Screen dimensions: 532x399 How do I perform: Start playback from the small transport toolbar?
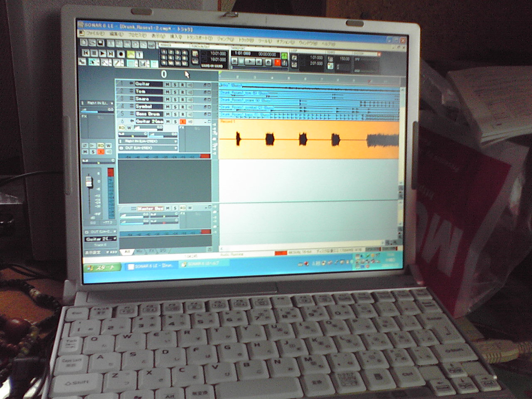103,54
